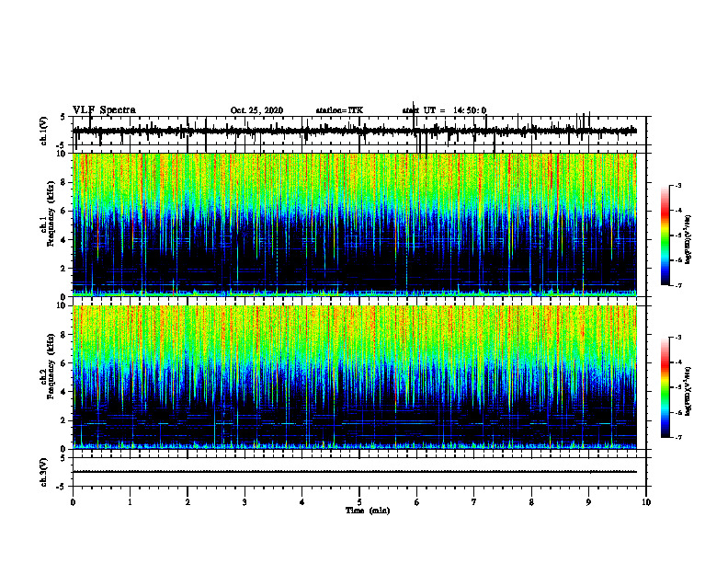728x563 pixels.
Task: Click the "-3" tick on ch.2 colorbar
Action: pos(678,338)
